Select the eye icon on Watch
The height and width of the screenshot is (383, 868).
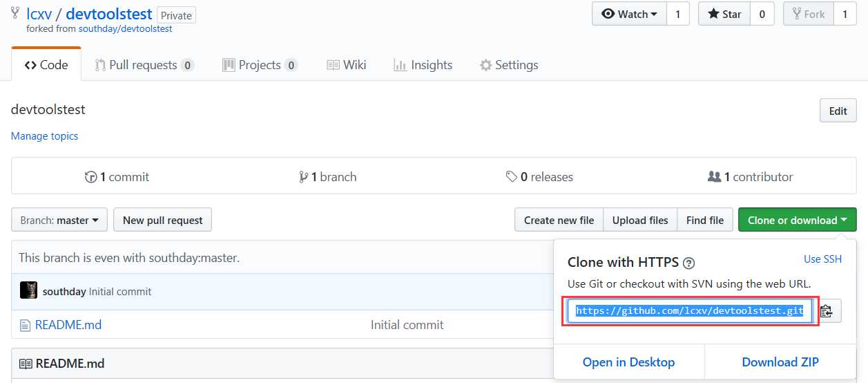tap(608, 14)
